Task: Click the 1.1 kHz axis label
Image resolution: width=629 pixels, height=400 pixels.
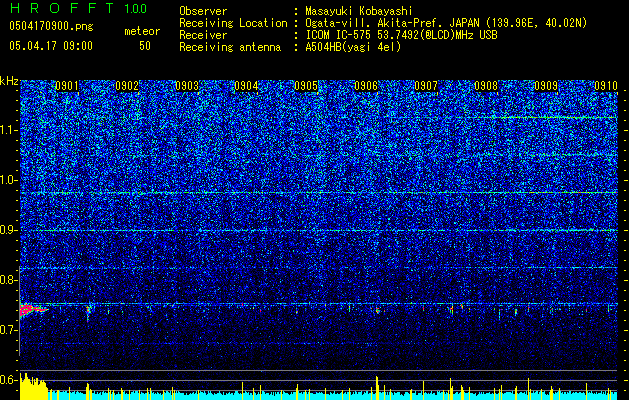Action: 8,130
